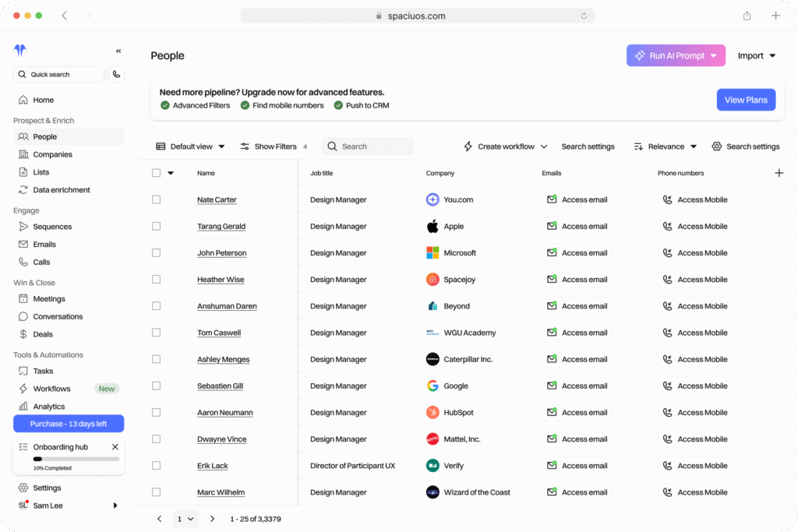
Task: Open Companies in the sidebar
Action: coord(69,155)
